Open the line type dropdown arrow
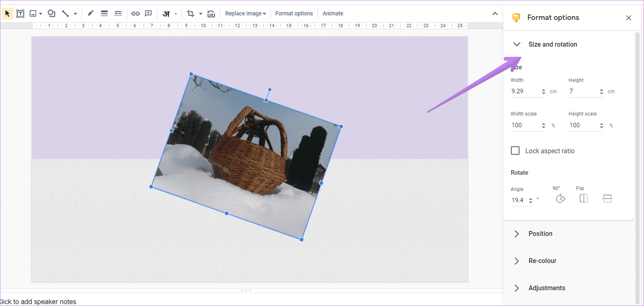This screenshot has width=644, height=306. (x=75, y=14)
